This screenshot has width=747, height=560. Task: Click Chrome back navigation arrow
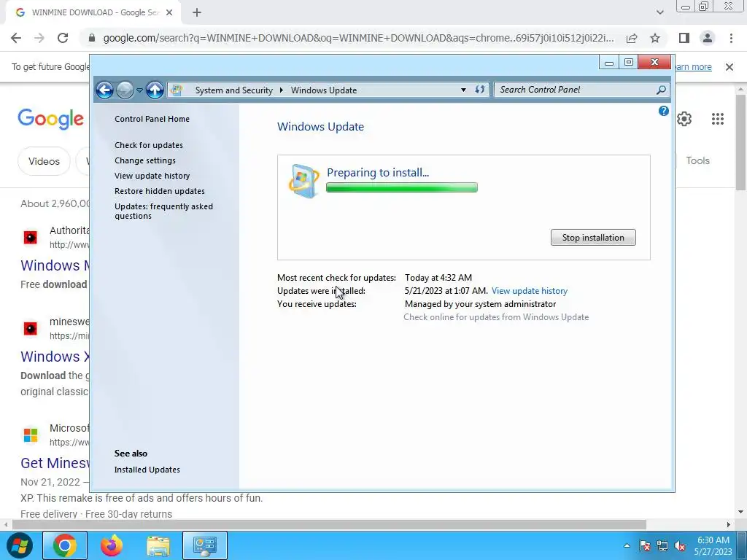click(x=16, y=38)
